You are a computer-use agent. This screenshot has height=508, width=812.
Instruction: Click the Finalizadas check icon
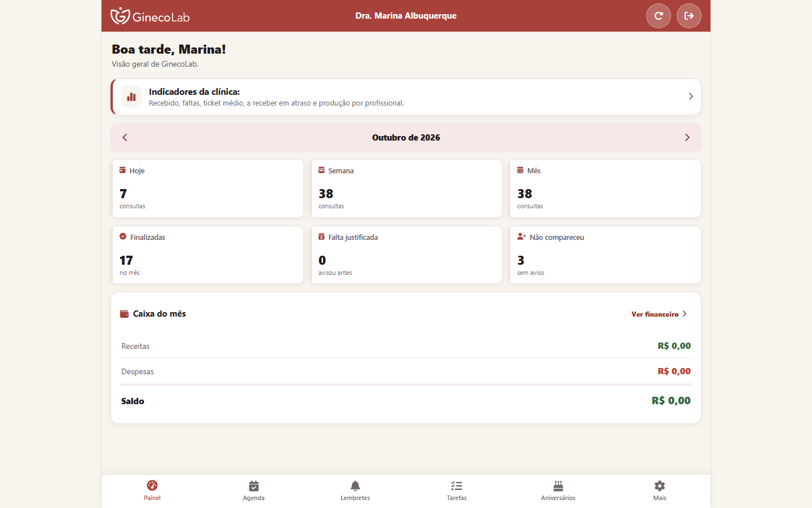tap(123, 237)
